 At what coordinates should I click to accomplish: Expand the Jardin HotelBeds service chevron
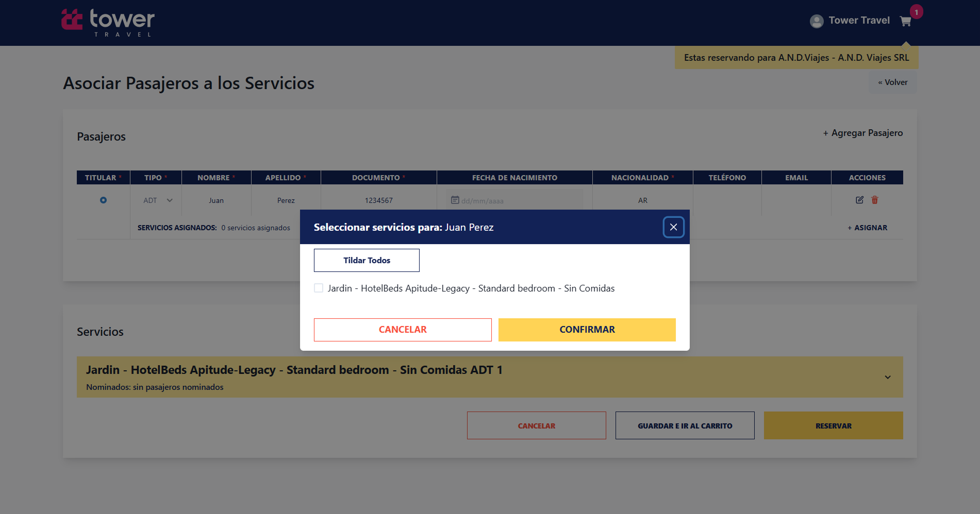pos(888,377)
